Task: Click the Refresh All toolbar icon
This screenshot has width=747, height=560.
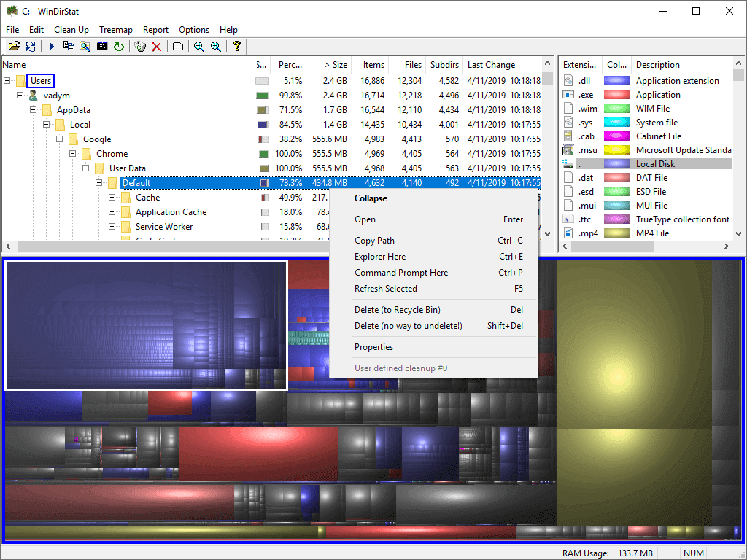Action: pyautogui.click(x=31, y=46)
